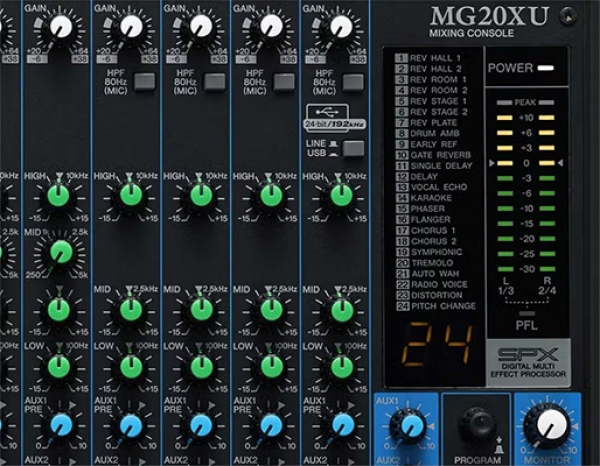
Task: Adjust the MID 2.5kHz knob on the USB channel
Action: tap(340, 310)
